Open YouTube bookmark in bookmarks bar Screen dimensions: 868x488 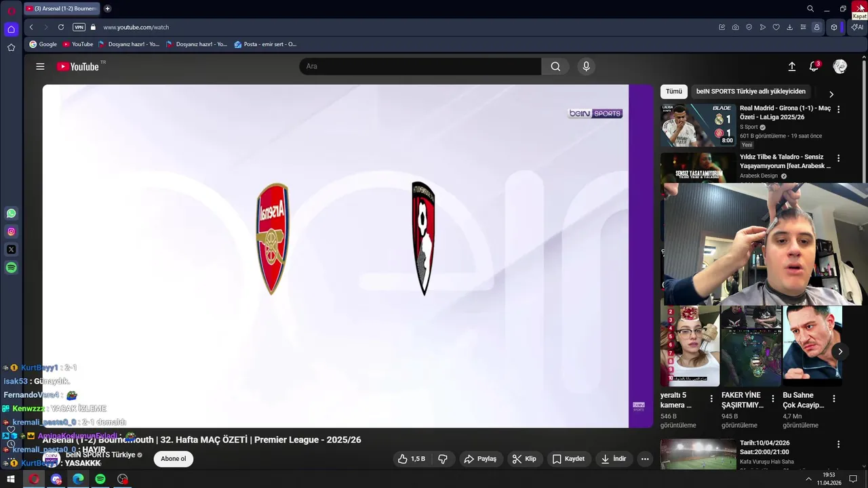(77, 44)
